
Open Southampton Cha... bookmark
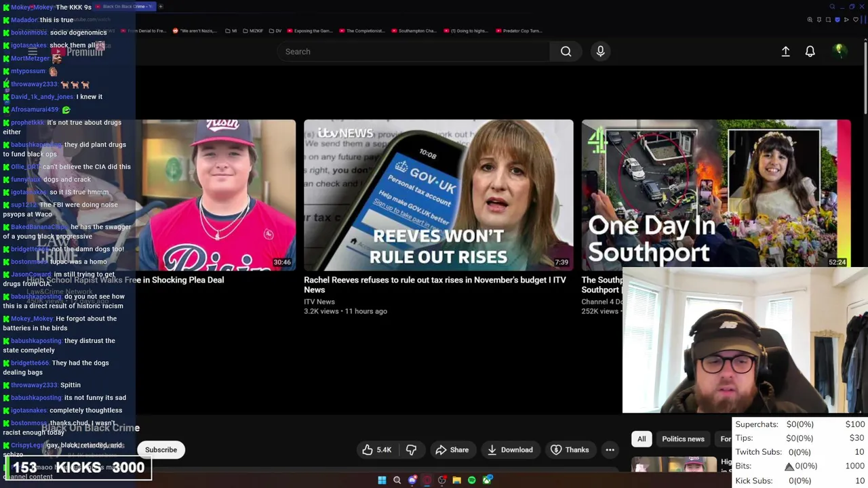[x=414, y=30]
